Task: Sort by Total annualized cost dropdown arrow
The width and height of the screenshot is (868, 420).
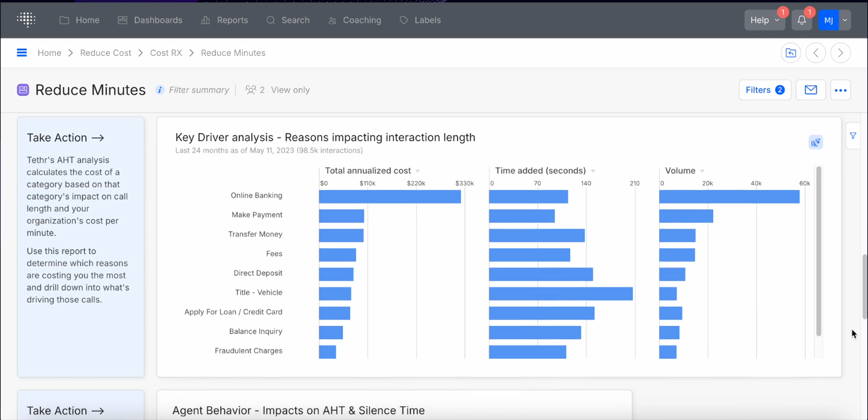Action: (x=418, y=171)
